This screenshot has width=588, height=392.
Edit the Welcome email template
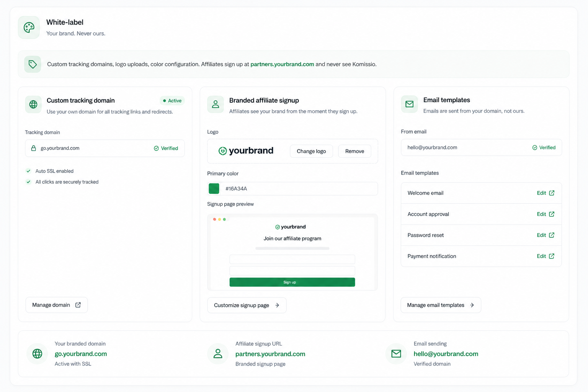546,193
